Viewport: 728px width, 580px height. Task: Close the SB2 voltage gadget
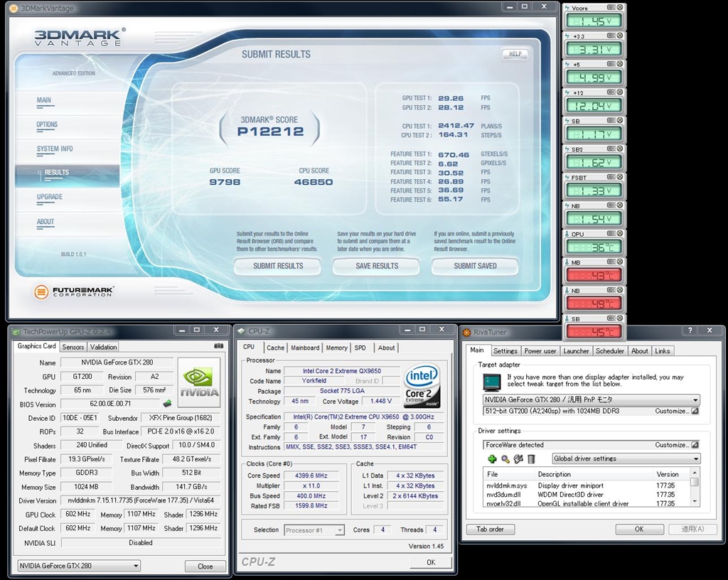click(x=620, y=149)
